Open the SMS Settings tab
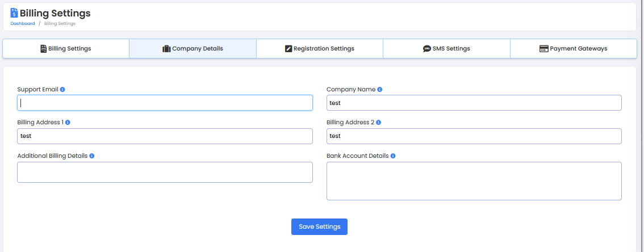This screenshot has height=252, width=644. pos(446,49)
